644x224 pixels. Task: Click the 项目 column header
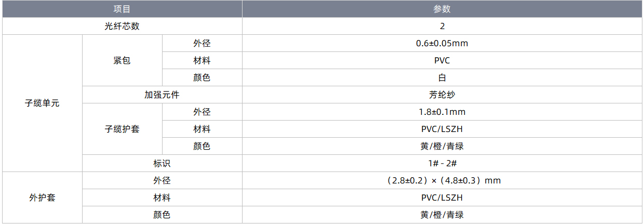point(122,9)
